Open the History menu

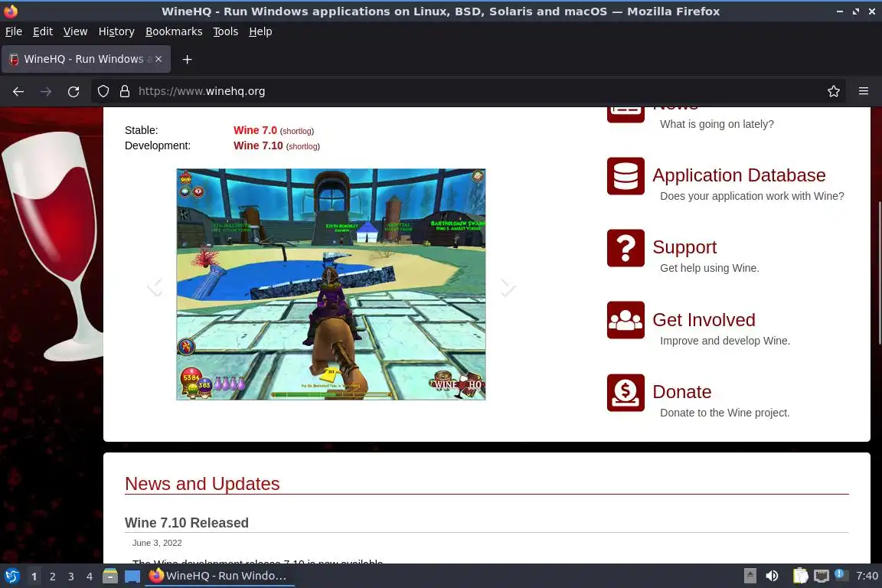(x=116, y=31)
